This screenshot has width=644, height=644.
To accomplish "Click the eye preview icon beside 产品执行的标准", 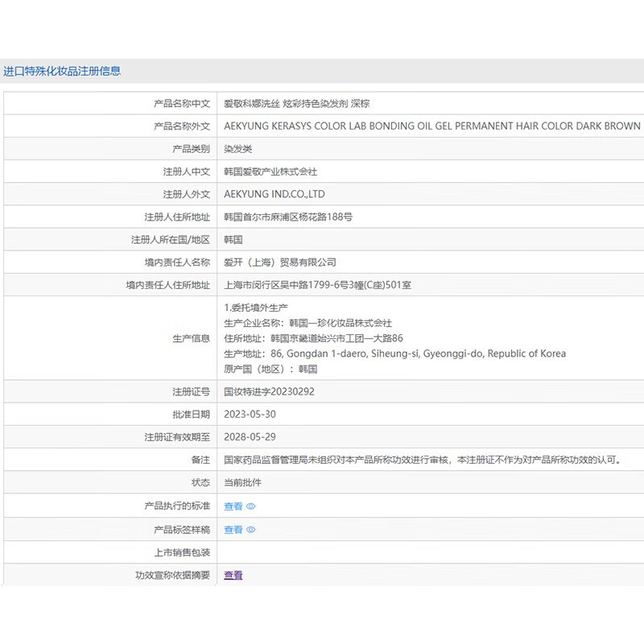I will (250, 506).
